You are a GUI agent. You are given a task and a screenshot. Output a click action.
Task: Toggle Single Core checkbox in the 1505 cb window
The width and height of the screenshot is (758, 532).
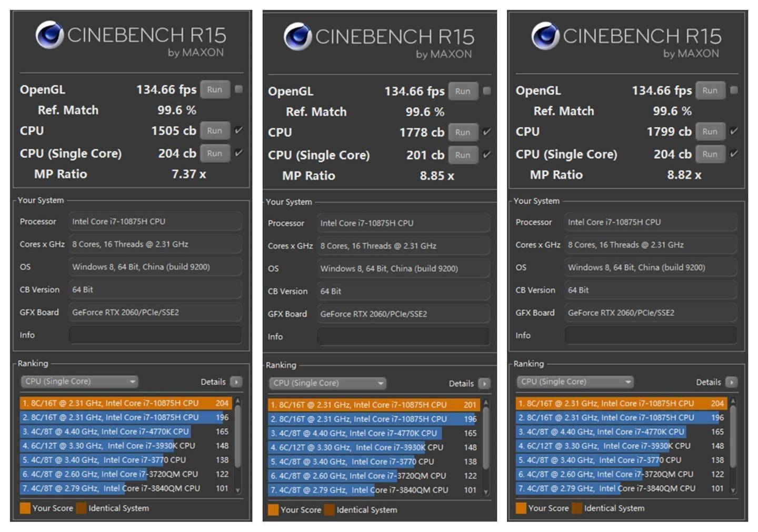pos(238,153)
